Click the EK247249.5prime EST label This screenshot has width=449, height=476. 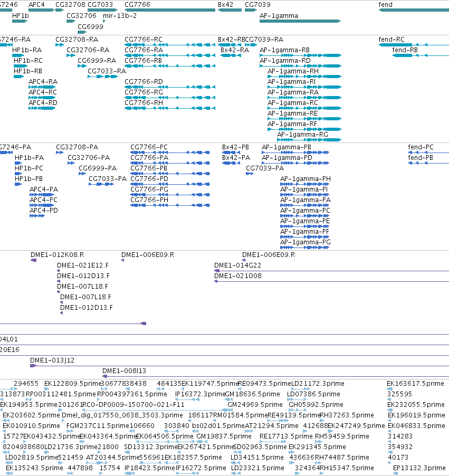[356, 426]
